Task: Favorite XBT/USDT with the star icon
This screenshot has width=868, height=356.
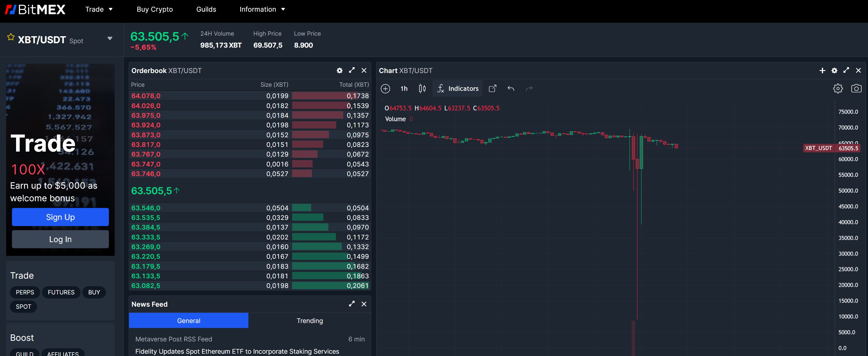Action: click(x=11, y=37)
